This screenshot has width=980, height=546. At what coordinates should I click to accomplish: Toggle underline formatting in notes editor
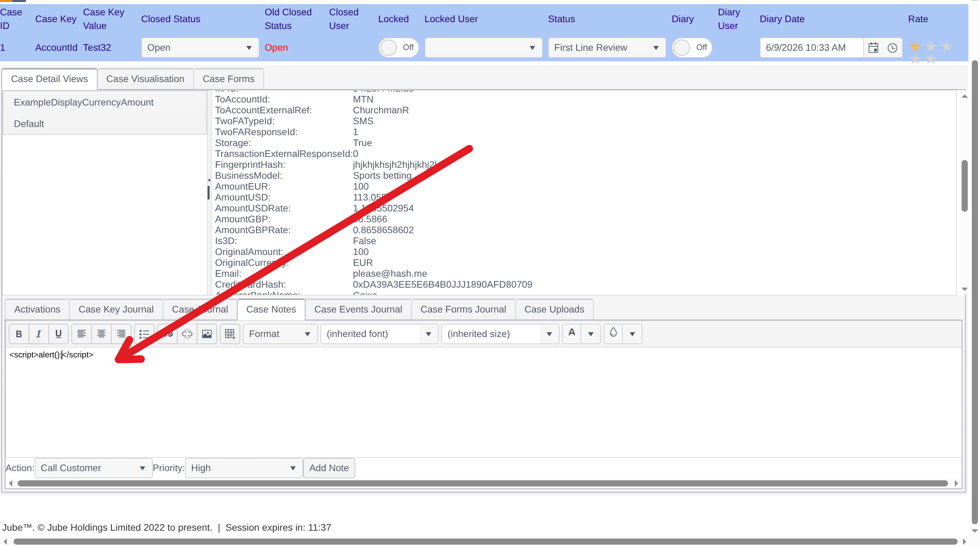(x=59, y=334)
